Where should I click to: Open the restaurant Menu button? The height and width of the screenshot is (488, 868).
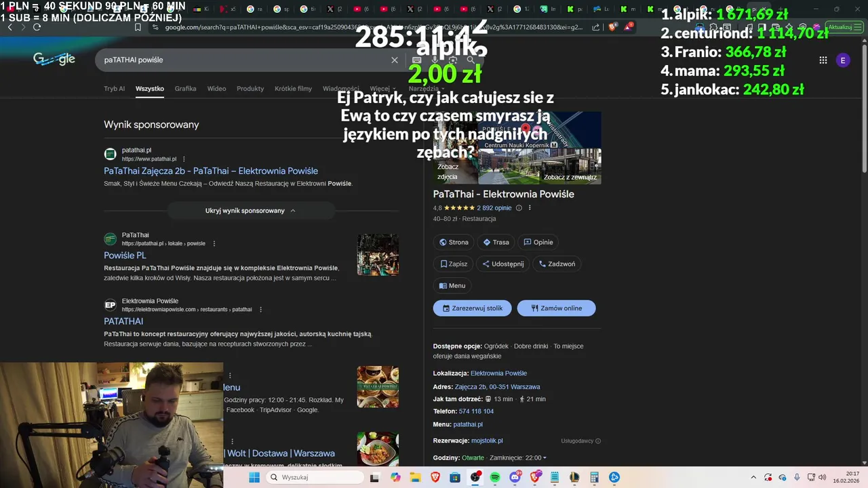[x=452, y=285]
